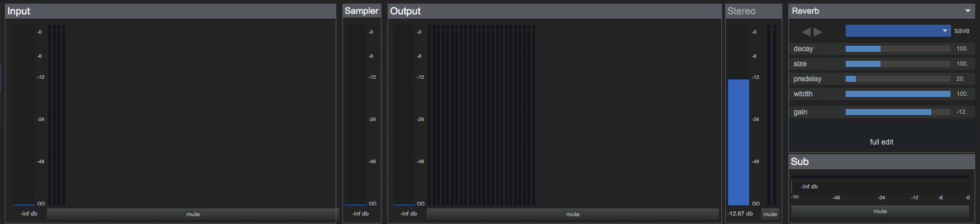Click the Output level fader
This screenshot has width=980, height=224.
click(404, 115)
